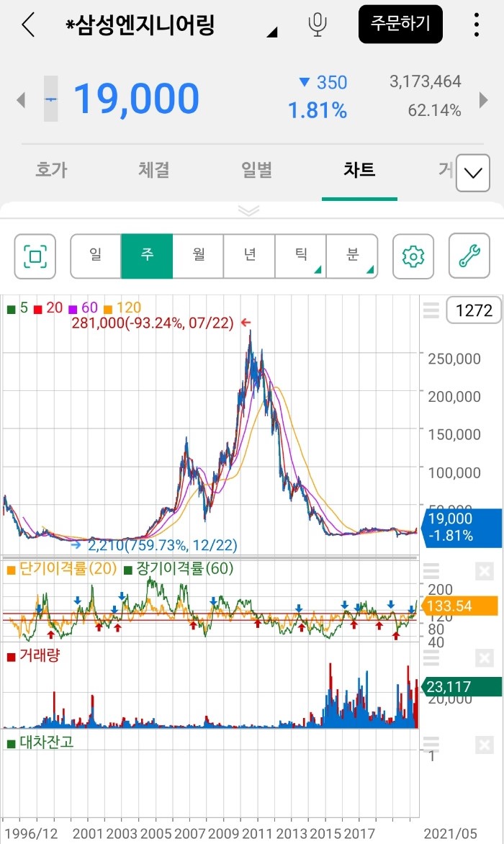Tap the 삼성엔지니어링 stock name
Image resolution: width=504 pixels, height=844 pixels.
(140, 25)
